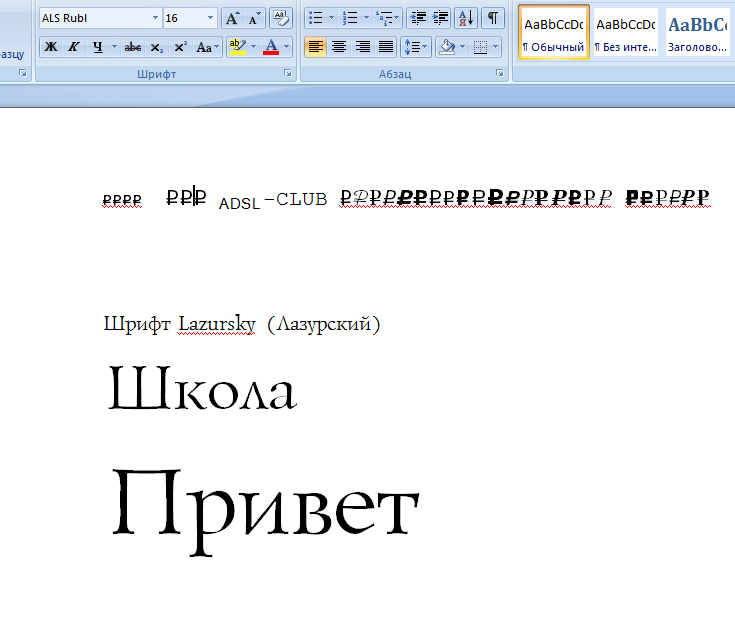The height and width of the screenshot is (624, 735).
Task: Toggle subscript formatting
Action: tap(157, 47)
